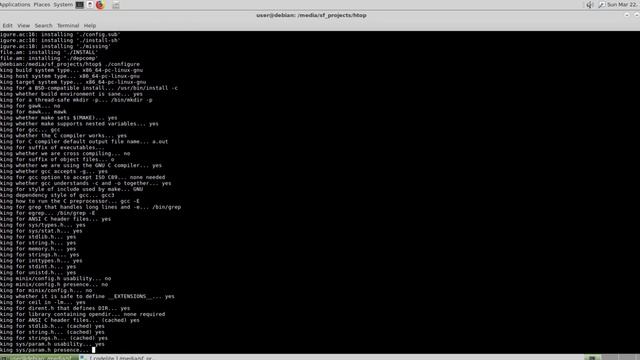Open the Applications menu in top panel
This screenshot has width=640, height=360.
point(15,4)
